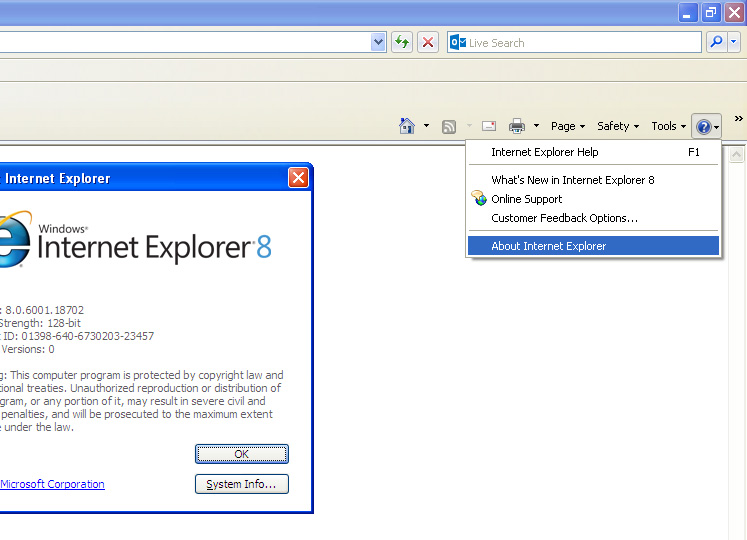Expand the Print dropdown arrow
Screen dimensions: 747x540
(x=536, y=126)
